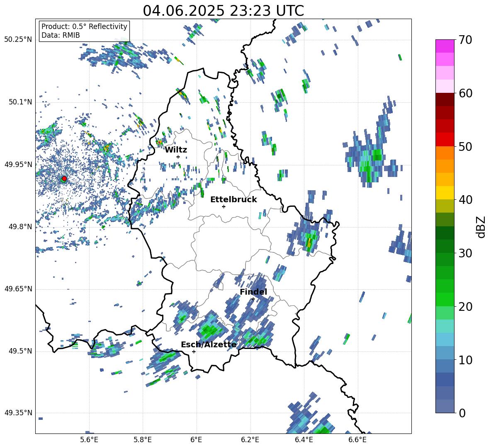Click the 49.8°N latitude label
This screenshot has height=448, width=491.
tap(20, 227)
